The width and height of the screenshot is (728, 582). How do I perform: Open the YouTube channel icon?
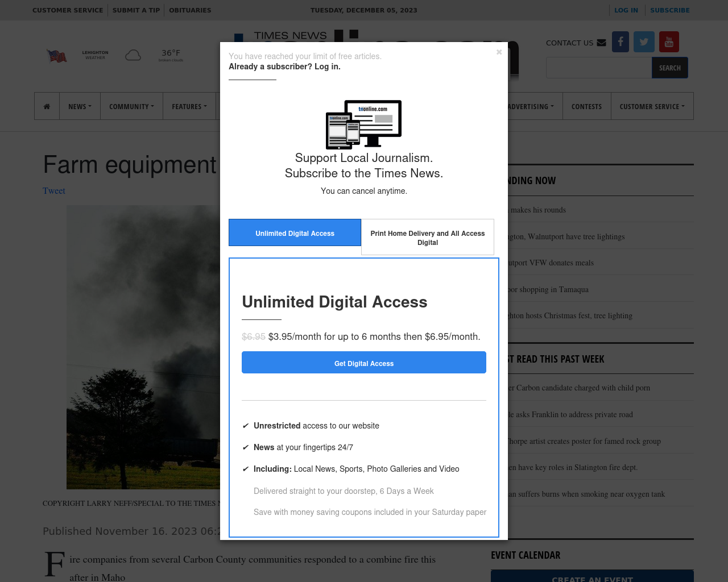[669, 41]
